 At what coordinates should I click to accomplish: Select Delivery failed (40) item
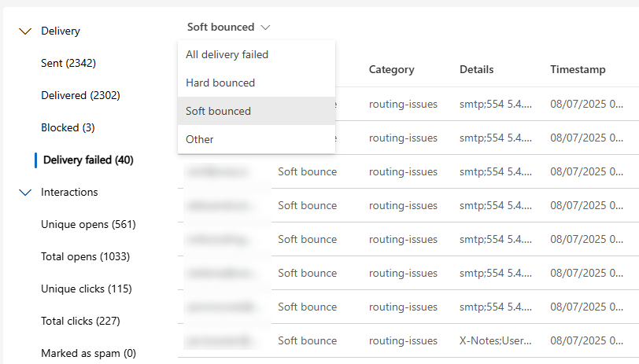88,160
